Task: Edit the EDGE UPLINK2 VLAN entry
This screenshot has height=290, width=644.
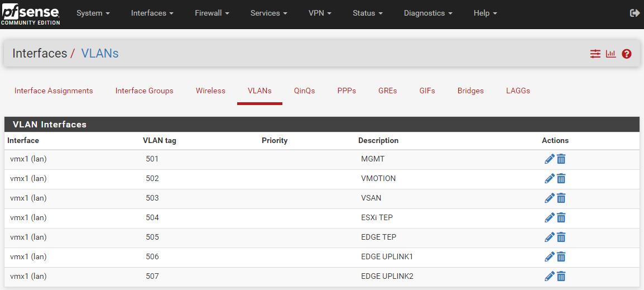Action: tap(549, 277)
